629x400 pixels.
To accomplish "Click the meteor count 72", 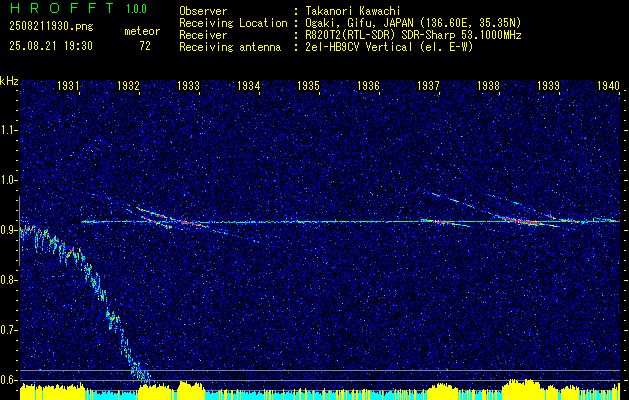I will (x=145, y=46).
